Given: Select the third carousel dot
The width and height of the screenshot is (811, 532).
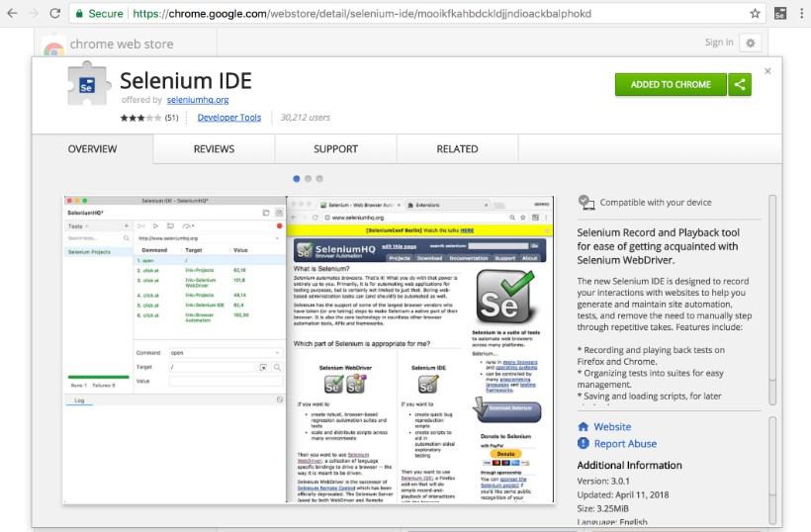Looking at the screenshot, I should (x=319, y=179).
